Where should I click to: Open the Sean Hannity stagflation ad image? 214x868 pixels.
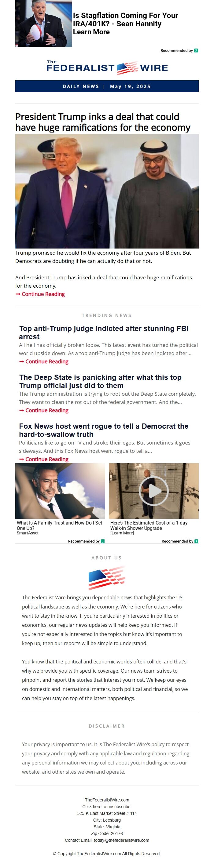[x=43, y=24]
